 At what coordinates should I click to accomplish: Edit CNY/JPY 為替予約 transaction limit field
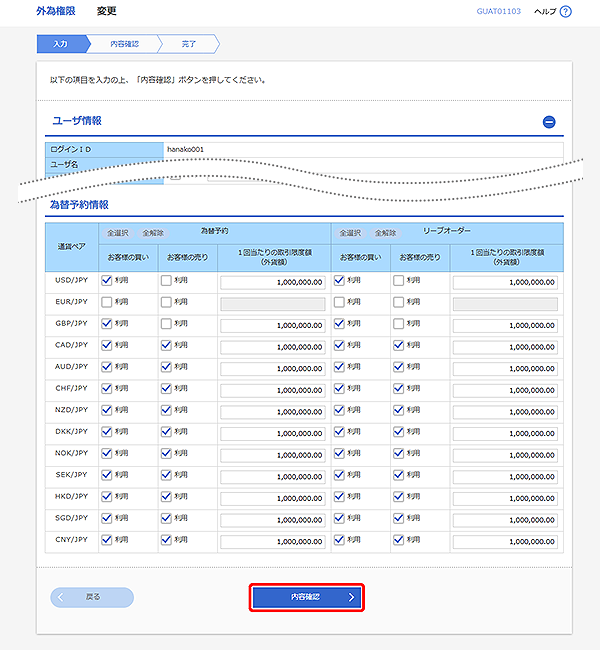(273, 541)
